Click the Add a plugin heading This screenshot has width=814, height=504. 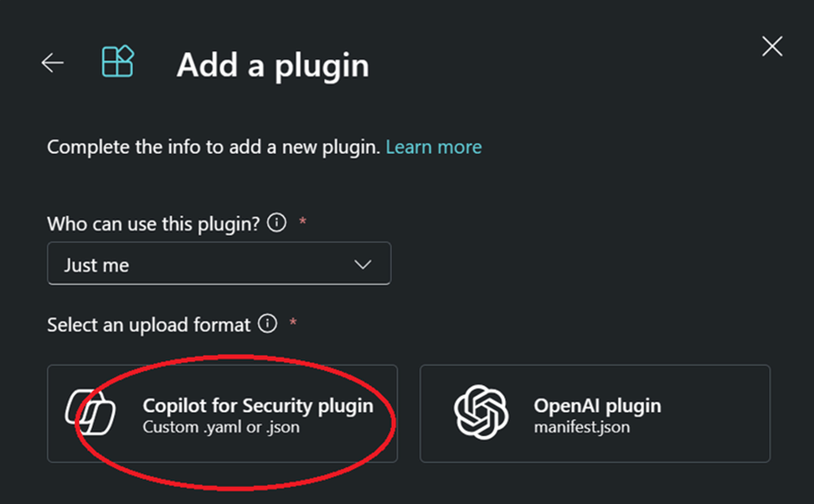(x=272, y=65)
